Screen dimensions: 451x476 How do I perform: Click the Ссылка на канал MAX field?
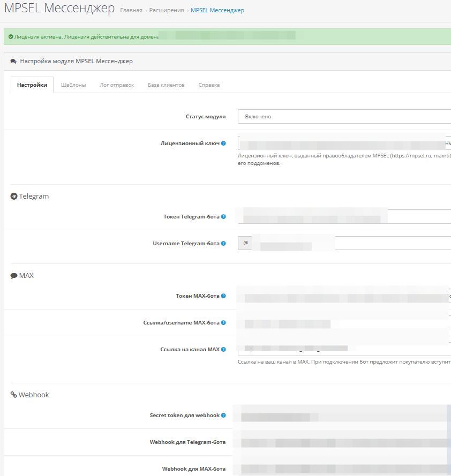pyautogui.click(x=344, y=349)
